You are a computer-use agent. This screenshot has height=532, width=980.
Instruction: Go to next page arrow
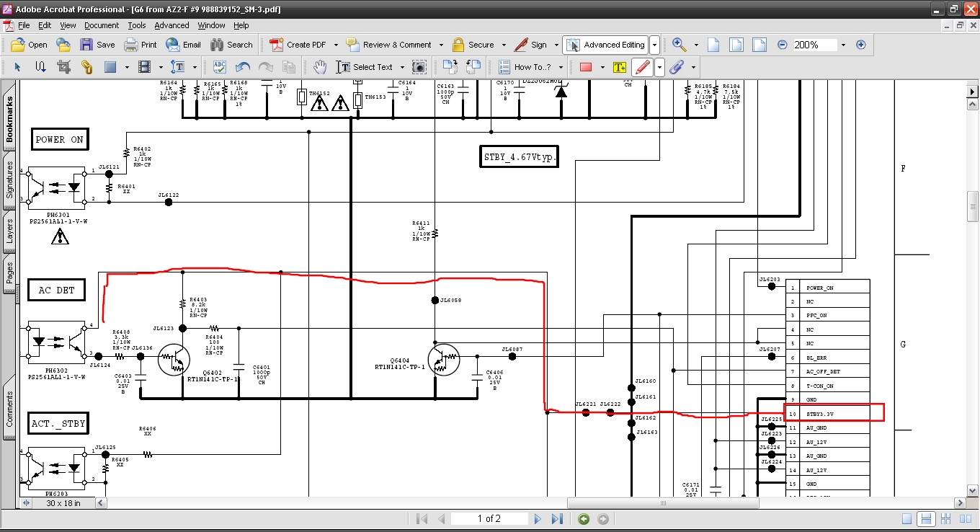coord(538,519)
